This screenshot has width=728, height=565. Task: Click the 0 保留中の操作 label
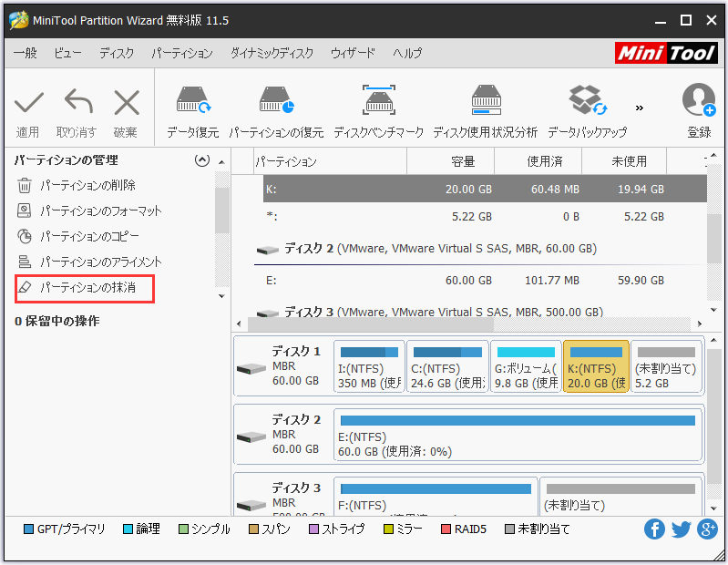[x=56, y=322]
